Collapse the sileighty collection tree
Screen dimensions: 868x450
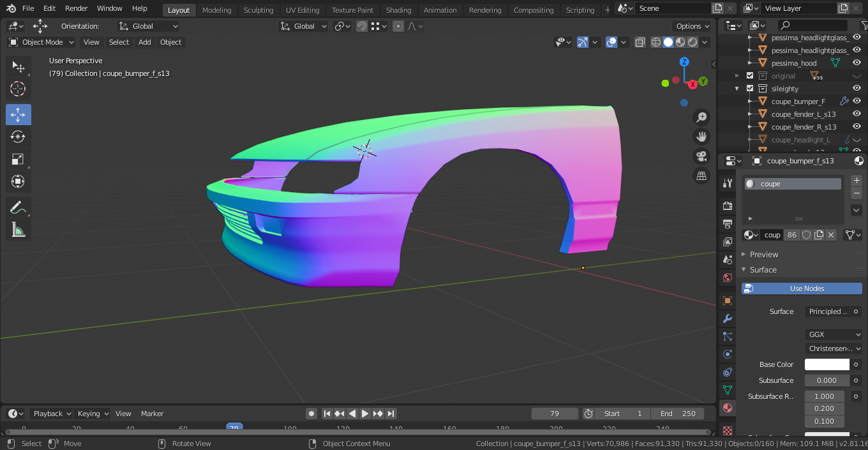737,89
